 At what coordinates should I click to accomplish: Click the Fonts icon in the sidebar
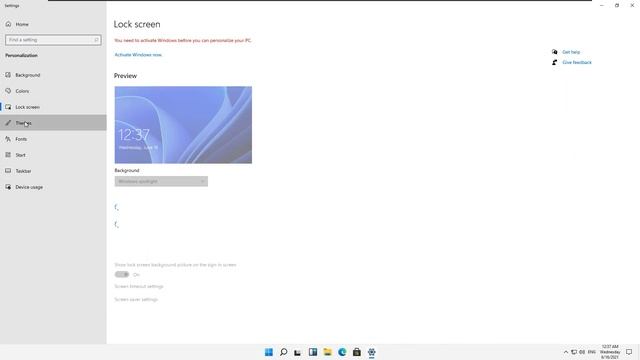point(8,139)
